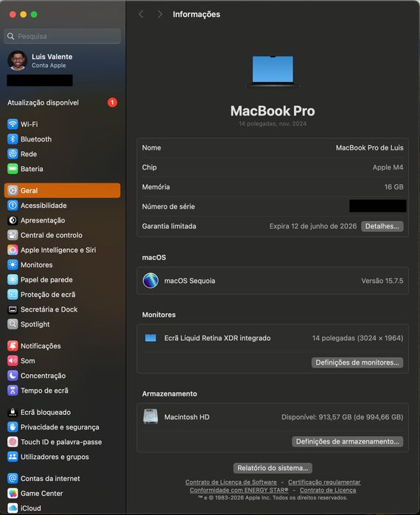The width and height of the screenshot is (420, 515).
Task: Click the Versão 15.7.5 text
Action: (x=382, y=281)
